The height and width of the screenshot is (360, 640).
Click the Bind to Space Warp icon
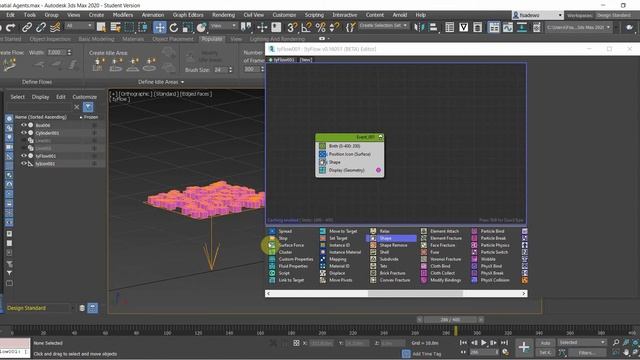pyautogui.click(x=55, y=27)
